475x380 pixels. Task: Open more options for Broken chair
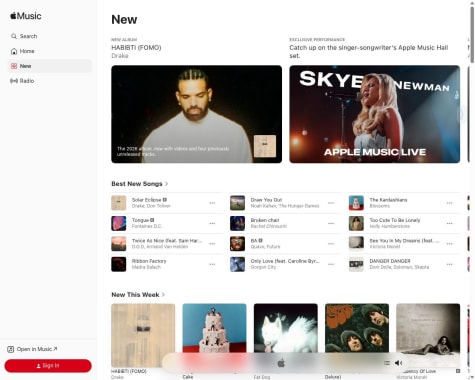coord(331,223)
